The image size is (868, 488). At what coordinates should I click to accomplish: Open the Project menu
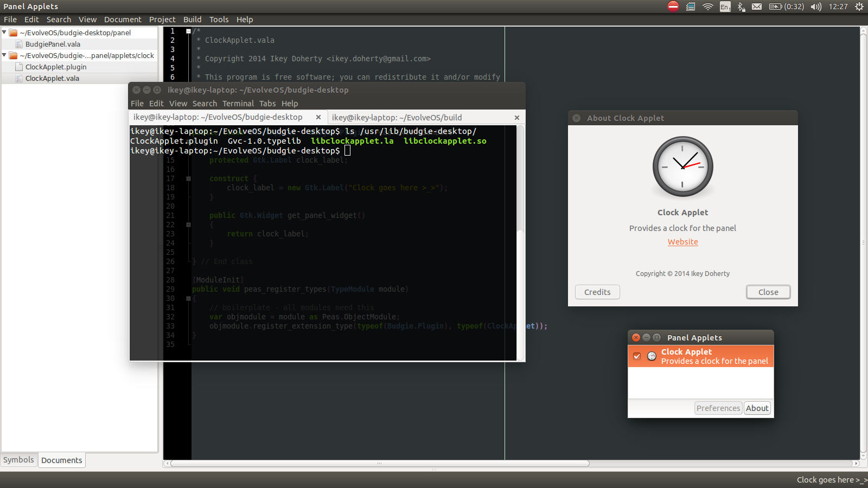(162, 20)
